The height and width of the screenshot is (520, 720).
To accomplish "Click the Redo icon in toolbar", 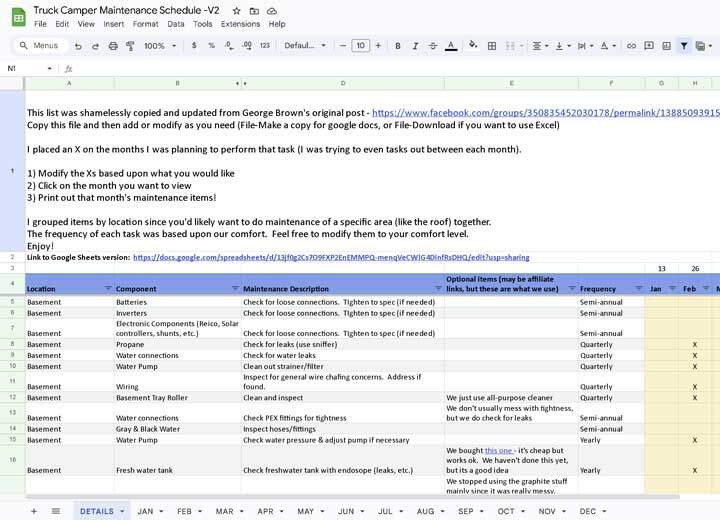I will click(x=96, y=46).
